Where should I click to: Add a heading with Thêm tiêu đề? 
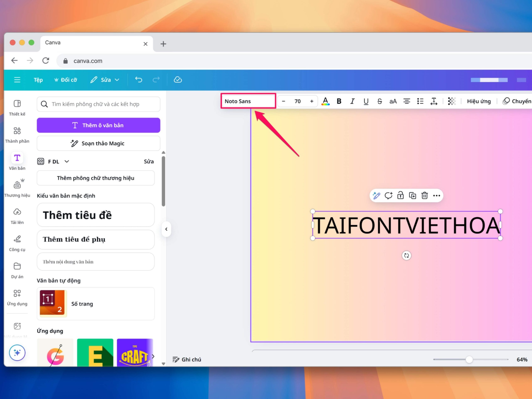95,215
